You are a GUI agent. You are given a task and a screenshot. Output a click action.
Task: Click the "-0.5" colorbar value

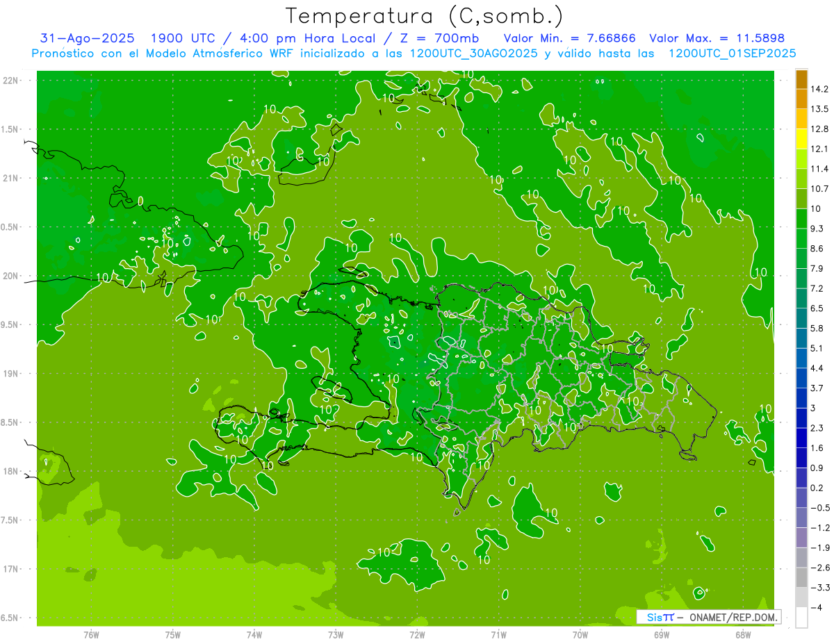(819, 508)
